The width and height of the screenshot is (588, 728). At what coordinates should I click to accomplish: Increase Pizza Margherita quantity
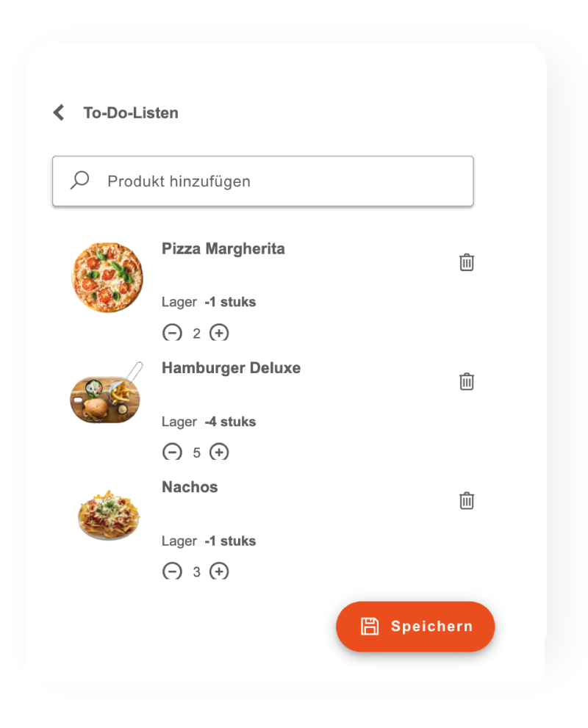point(219,333)
